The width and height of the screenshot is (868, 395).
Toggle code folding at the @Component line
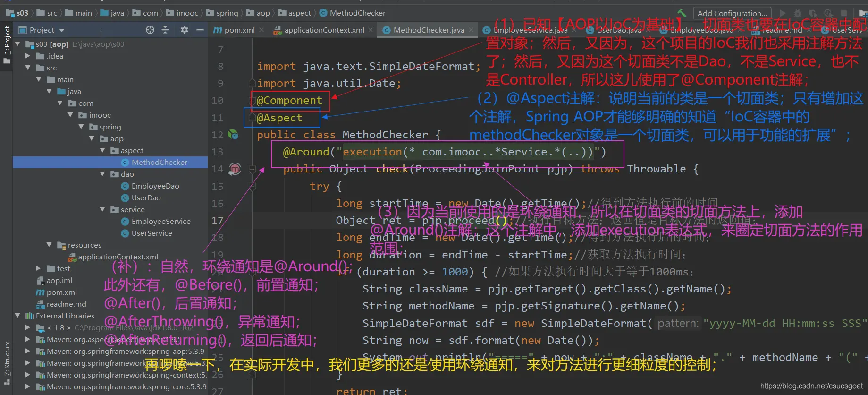(253, 100)
